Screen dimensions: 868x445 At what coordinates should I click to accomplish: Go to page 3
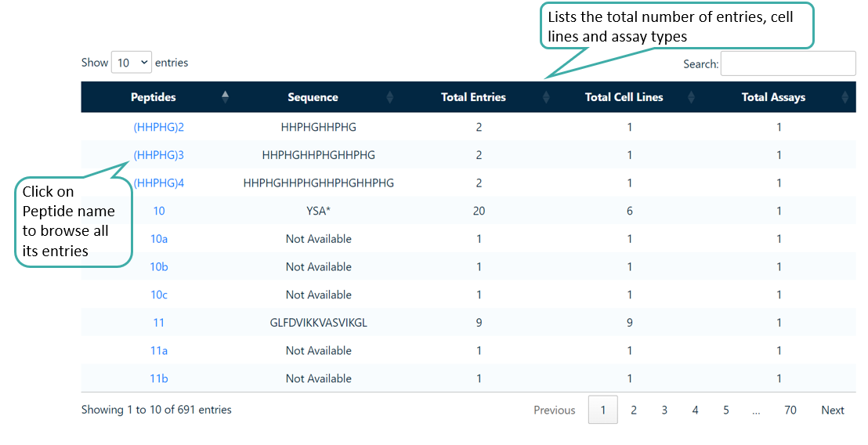tap(664, 410)
